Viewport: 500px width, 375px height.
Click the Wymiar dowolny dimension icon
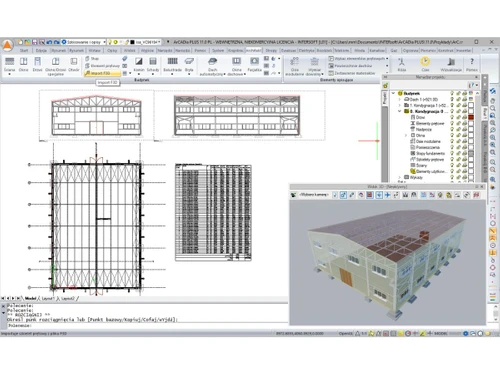pyautogui.click(x=314, y=62)
